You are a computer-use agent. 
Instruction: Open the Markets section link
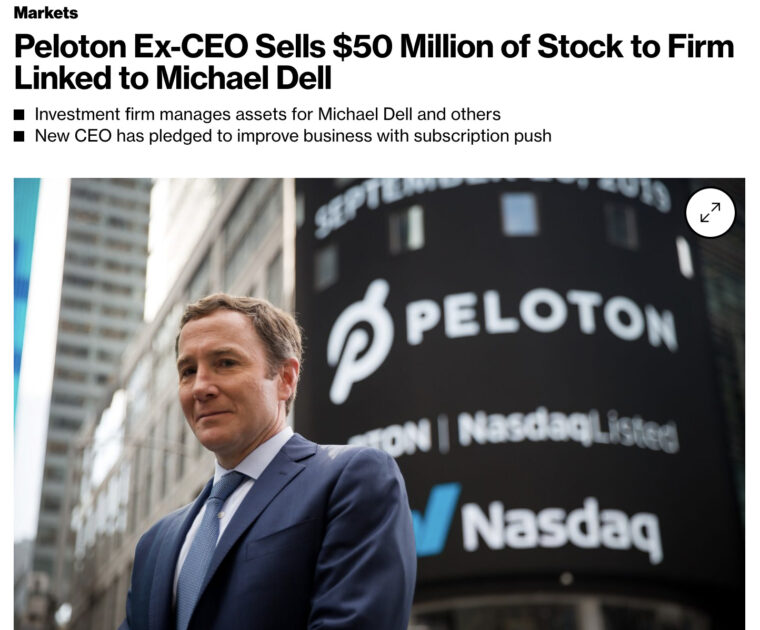coord(46,13)
